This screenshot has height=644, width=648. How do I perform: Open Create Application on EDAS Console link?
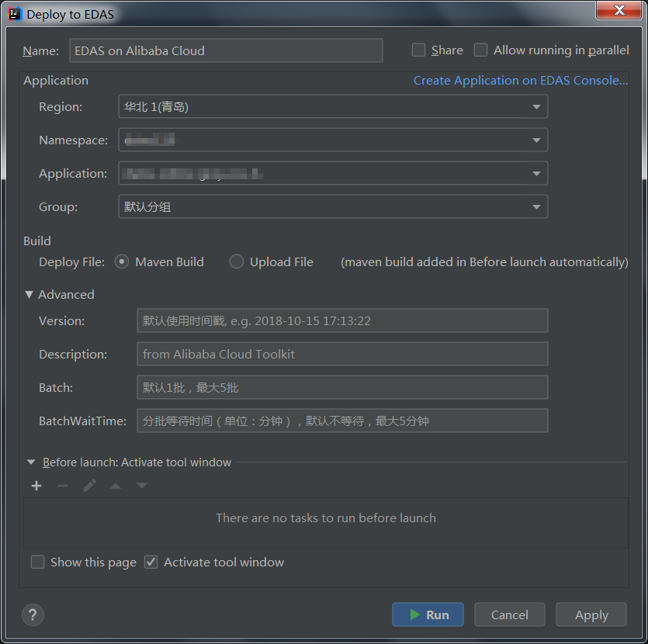[x=521, y=80]
